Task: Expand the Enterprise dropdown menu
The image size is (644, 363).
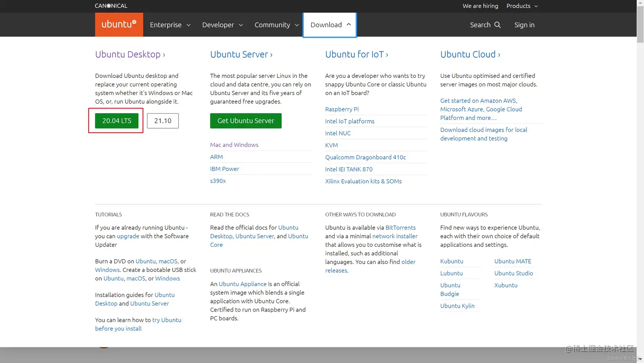Action: pos(170,25)
